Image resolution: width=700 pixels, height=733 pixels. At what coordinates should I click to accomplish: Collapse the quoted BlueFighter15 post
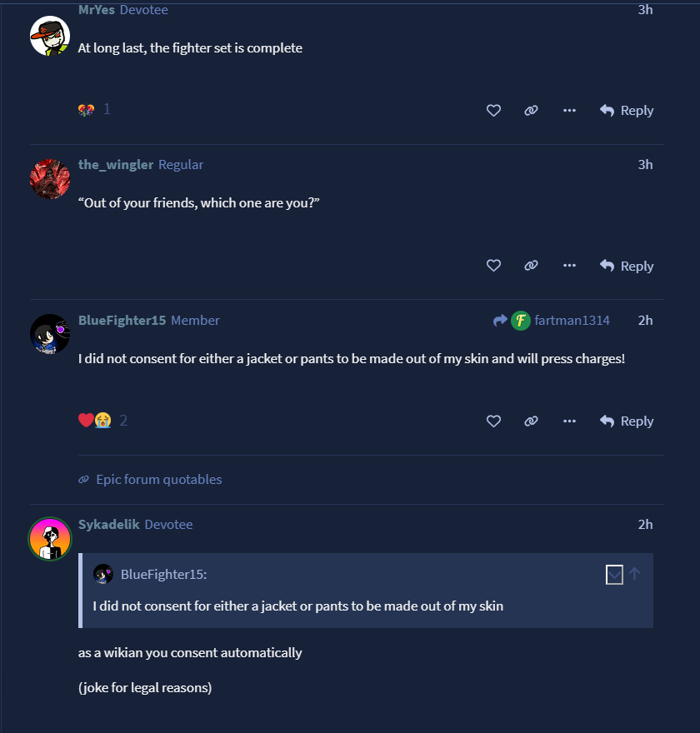614,574
